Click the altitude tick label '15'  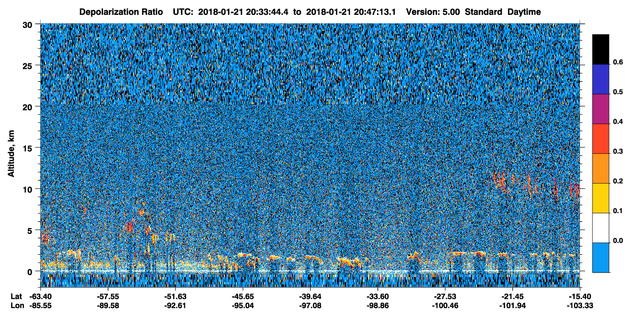coord(29,147)
